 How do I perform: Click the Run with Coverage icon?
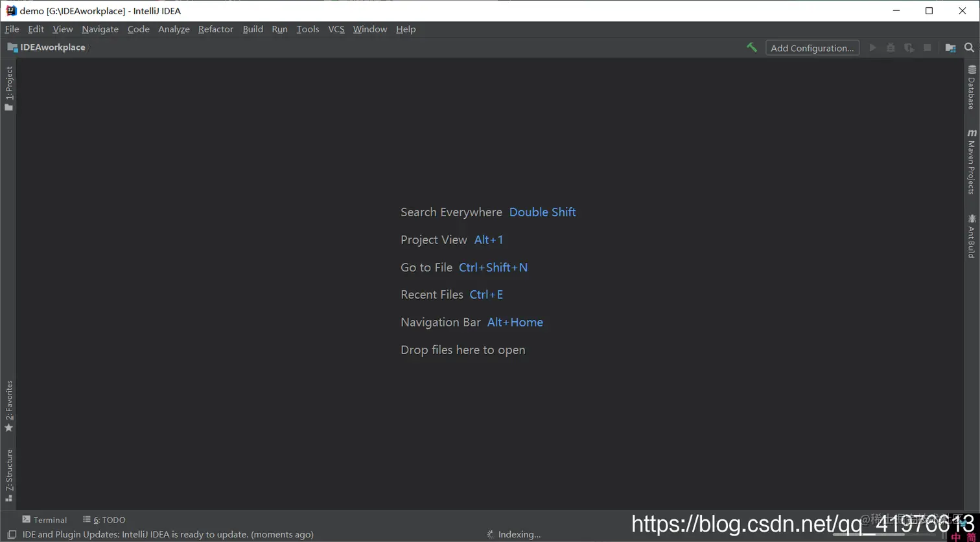point(909,48)
